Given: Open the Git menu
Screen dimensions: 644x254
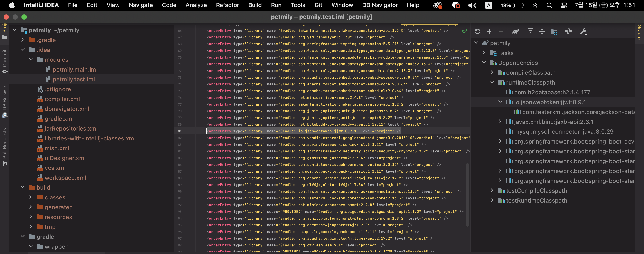Looking at the screenshot, I should click(x=318, y=5).
